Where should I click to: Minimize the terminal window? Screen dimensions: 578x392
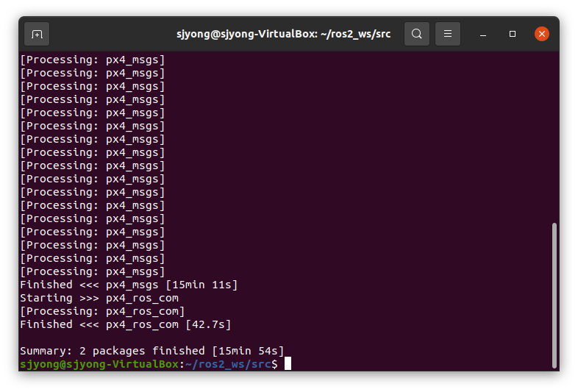tap(483, 34)
